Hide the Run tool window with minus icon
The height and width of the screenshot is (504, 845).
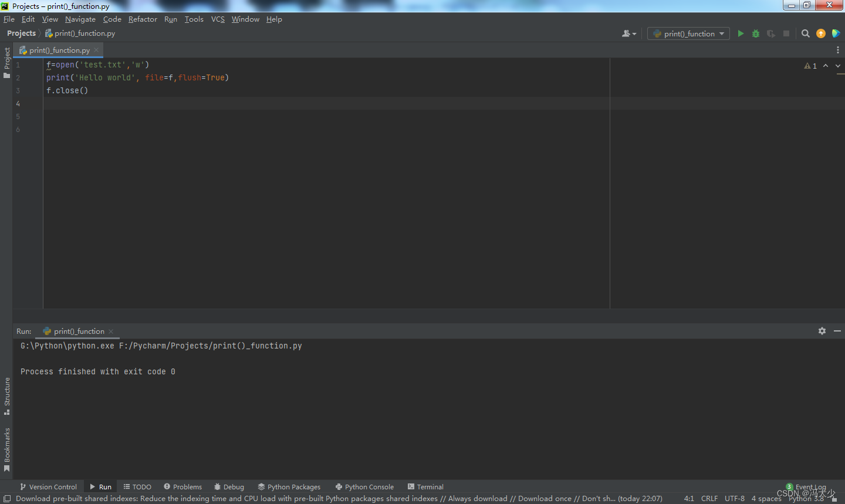tap(837, 331)
